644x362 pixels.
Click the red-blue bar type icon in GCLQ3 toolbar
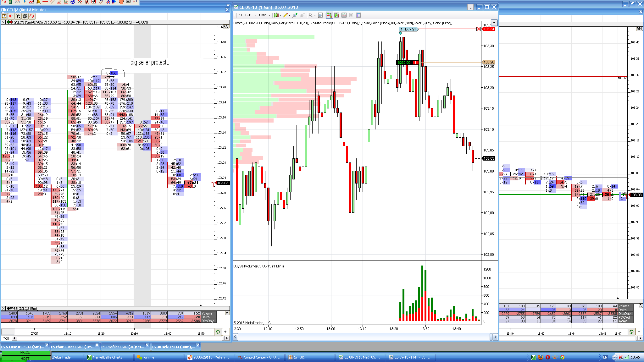pyautogui.click(x=11, y=16)
